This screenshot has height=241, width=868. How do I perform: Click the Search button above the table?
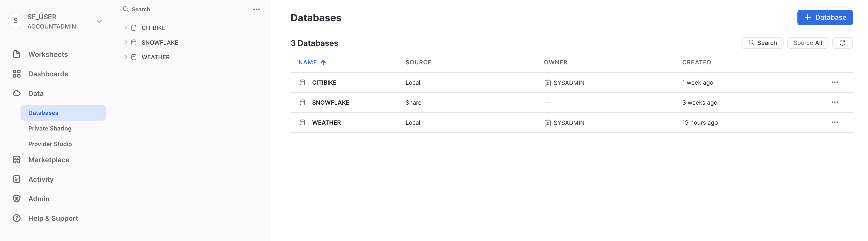(762, 43)
